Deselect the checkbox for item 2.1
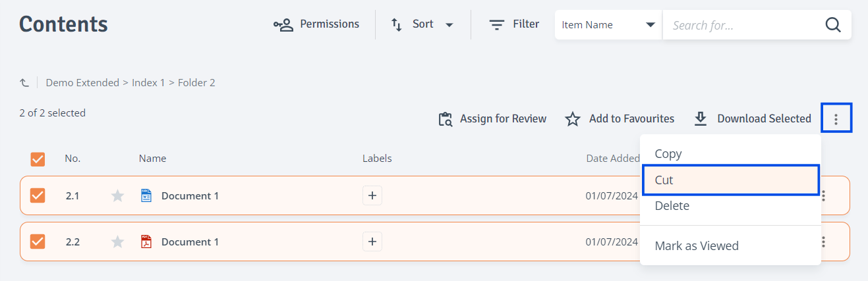Image resolution: width=868 pixels, height=281 pixels. [38, 195]
